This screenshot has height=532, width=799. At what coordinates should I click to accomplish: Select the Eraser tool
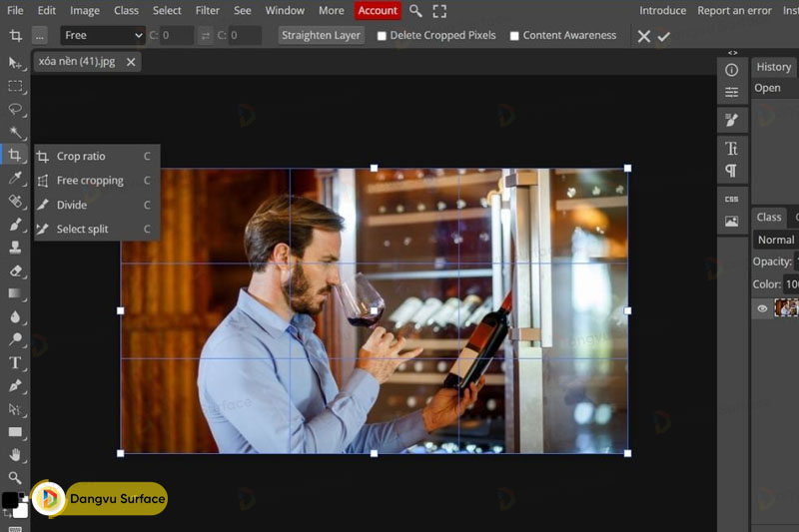point(15,270)
